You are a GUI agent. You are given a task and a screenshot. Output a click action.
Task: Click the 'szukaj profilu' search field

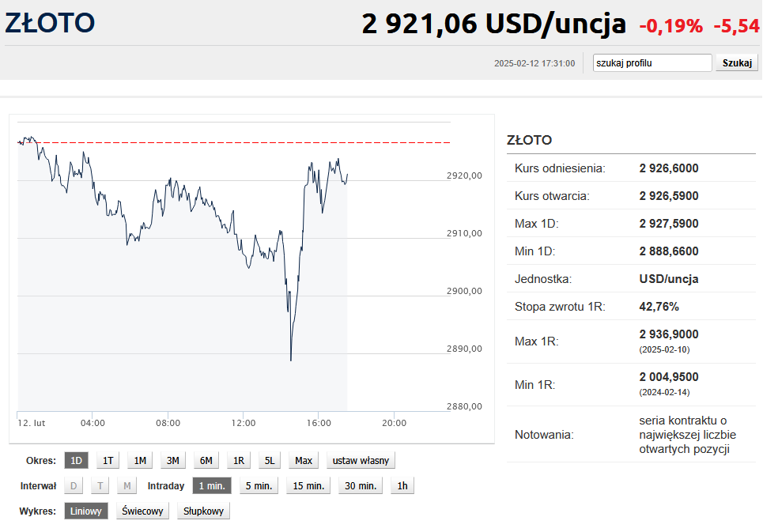coord(652,63)
